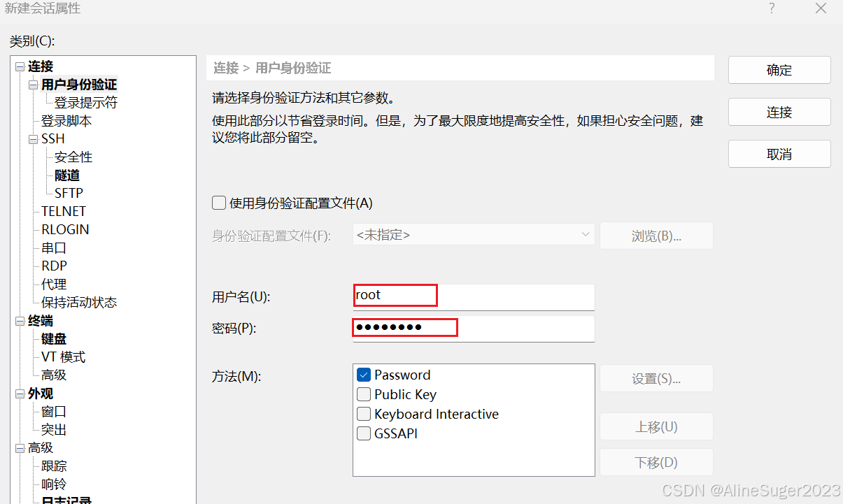Viewport: 843px width, 504px height.
Task: Open 隧道 tunneling settings
Action: click(67, 175)
